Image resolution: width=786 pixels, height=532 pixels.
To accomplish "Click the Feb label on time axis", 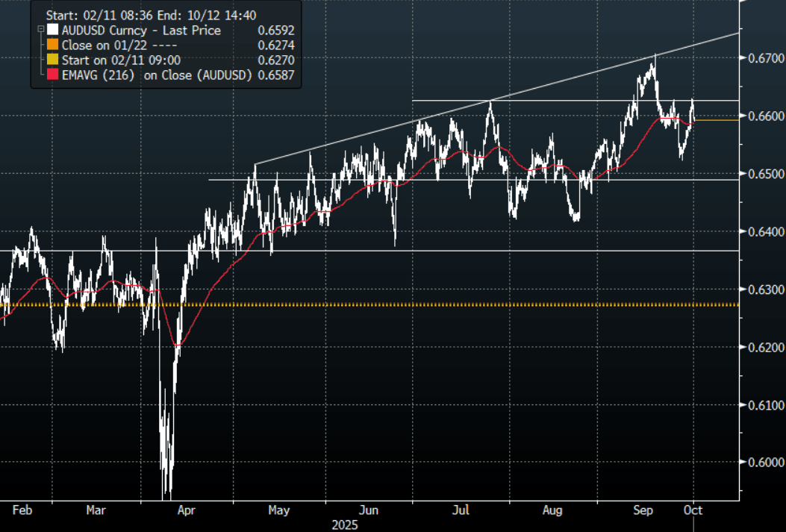I will tap(22, 510).
